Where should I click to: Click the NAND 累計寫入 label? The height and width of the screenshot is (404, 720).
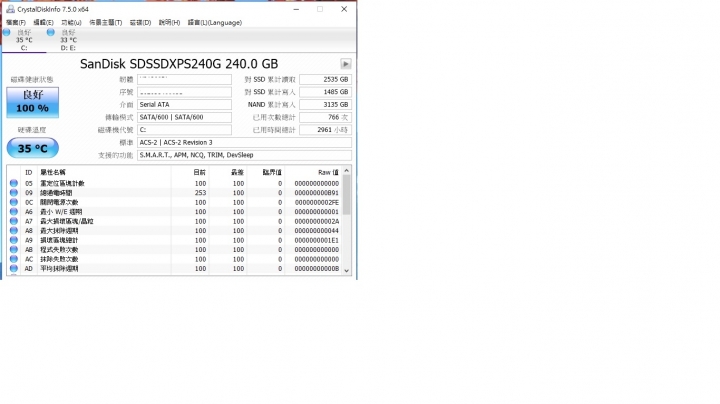[271, 105]
